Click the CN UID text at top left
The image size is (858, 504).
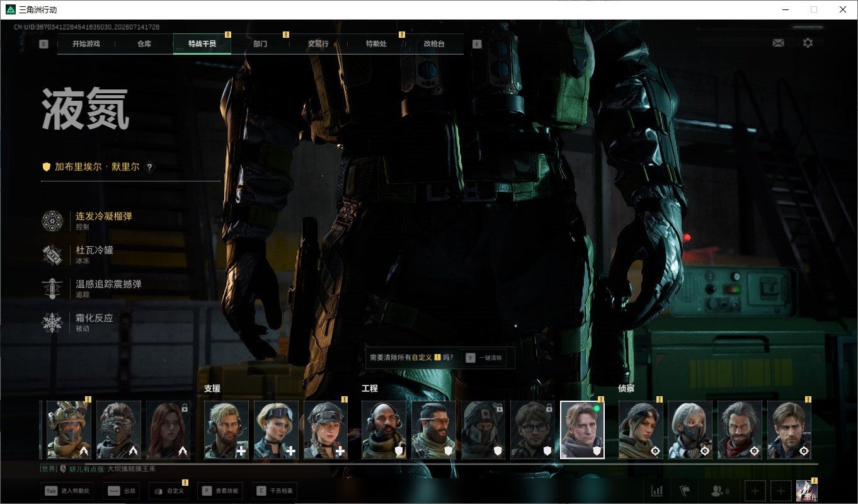click(87, 27)
